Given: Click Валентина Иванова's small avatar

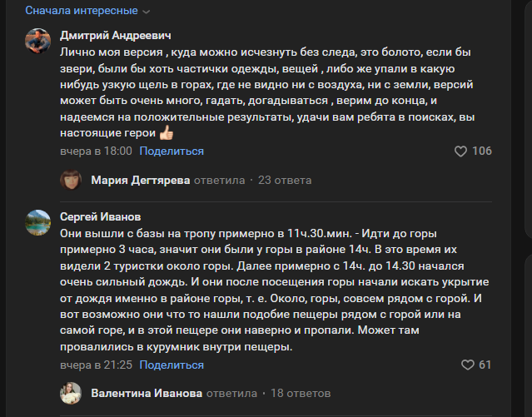Looking at the screenshot, I should pos(72,393).
